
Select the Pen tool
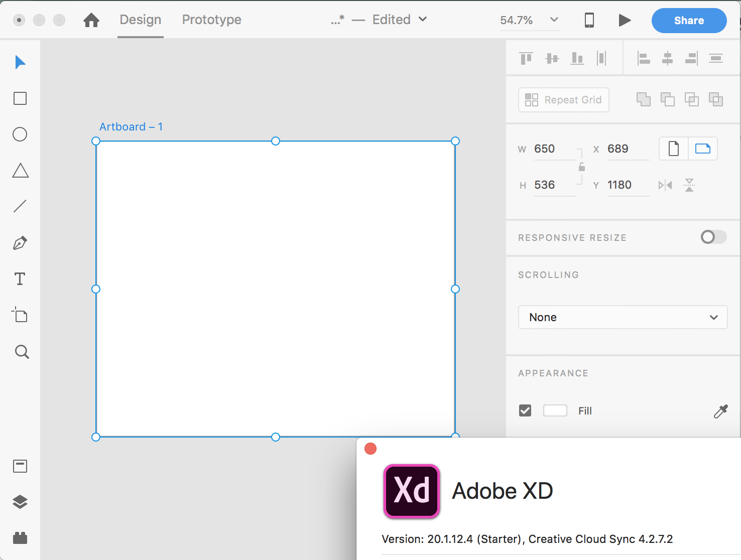click(20, 243)
